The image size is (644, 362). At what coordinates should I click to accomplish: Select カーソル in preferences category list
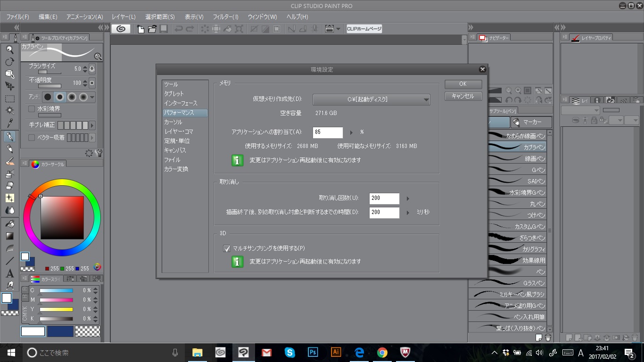[173, 122]
